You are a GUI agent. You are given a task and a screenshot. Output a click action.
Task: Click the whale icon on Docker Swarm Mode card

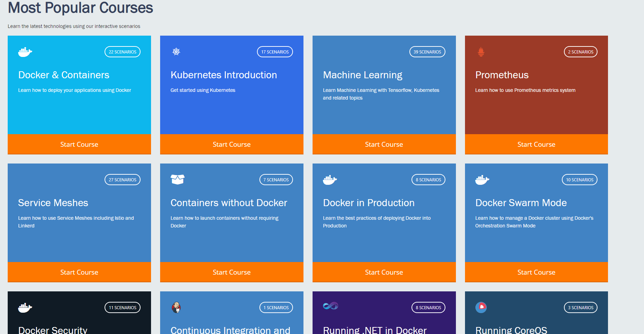click(x=482, y=180)
